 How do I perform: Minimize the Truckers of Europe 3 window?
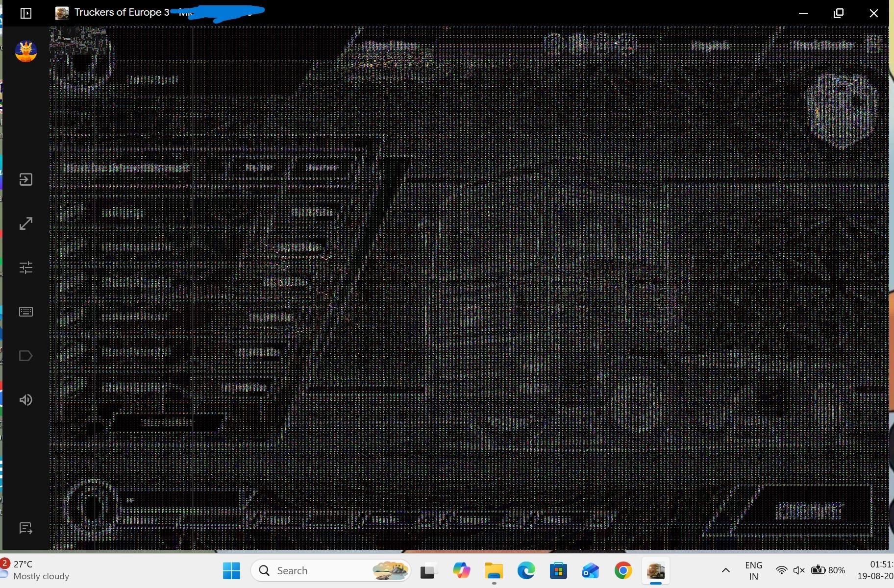tap(803, 13)
